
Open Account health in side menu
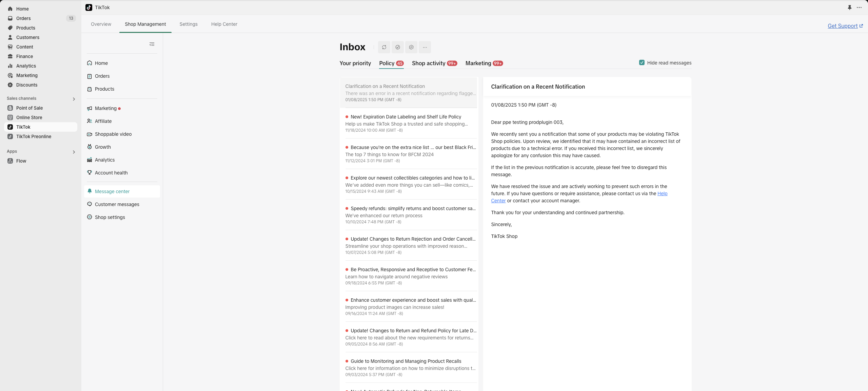tap(111, 173)
